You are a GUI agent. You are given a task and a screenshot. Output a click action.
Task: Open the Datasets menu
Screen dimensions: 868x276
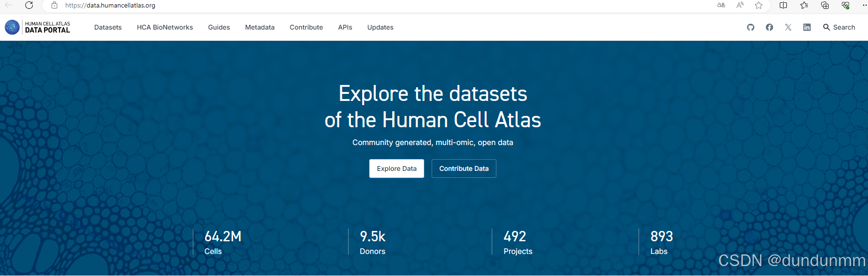pyautogui.click(x=107, y=27)
